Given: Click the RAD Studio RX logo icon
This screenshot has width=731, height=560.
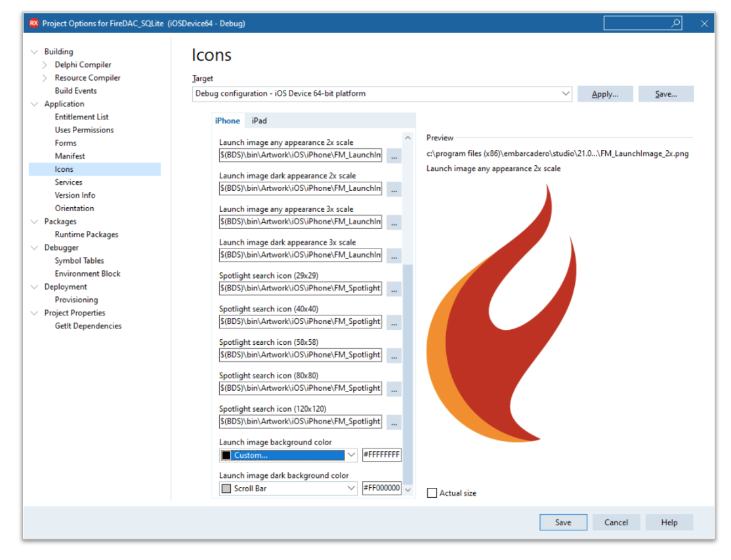Looking at the screenshot, I should [33, 23].
